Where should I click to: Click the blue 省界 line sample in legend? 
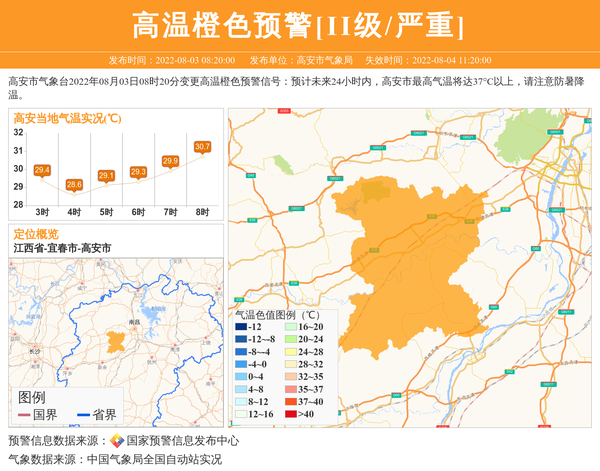coord(83,415)
